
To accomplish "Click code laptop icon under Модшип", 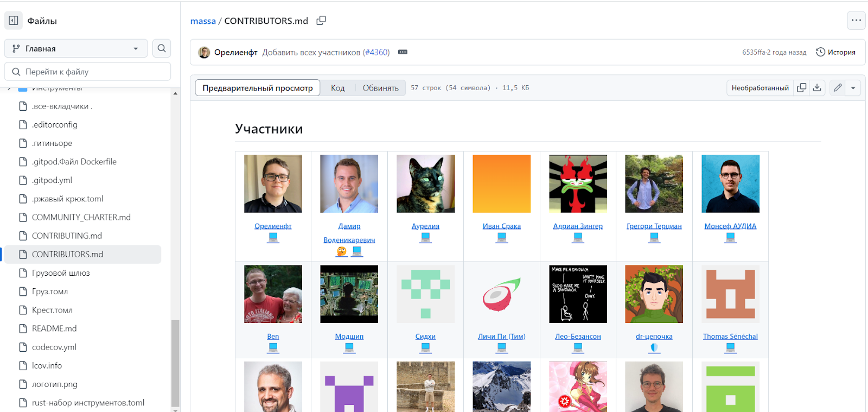I will pyautogui.click(x=349, y=347).
